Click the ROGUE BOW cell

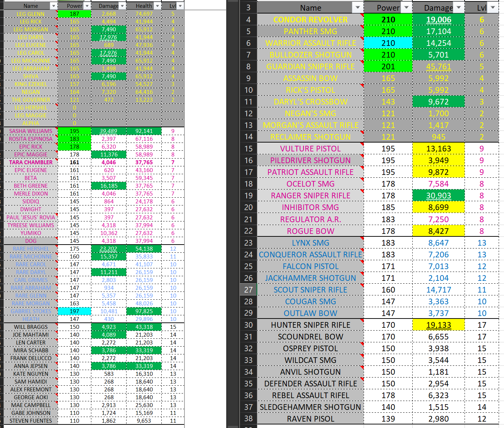[x=310, y=231]
